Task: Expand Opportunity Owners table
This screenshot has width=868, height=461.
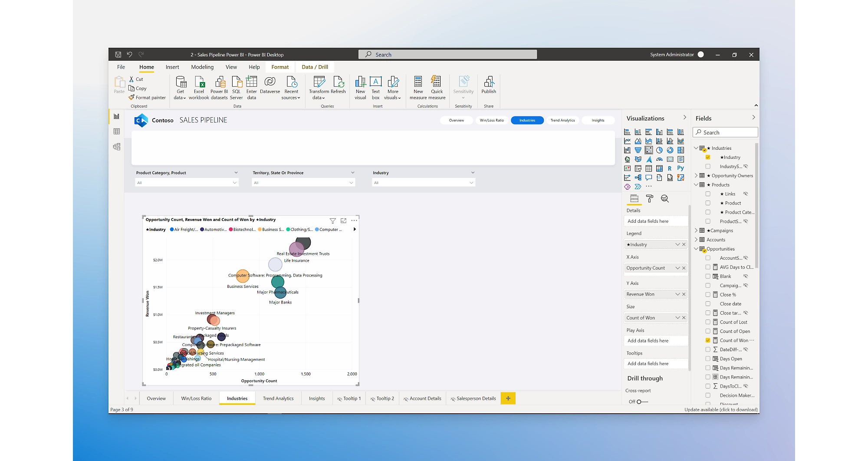Action: tap(696, 176)
